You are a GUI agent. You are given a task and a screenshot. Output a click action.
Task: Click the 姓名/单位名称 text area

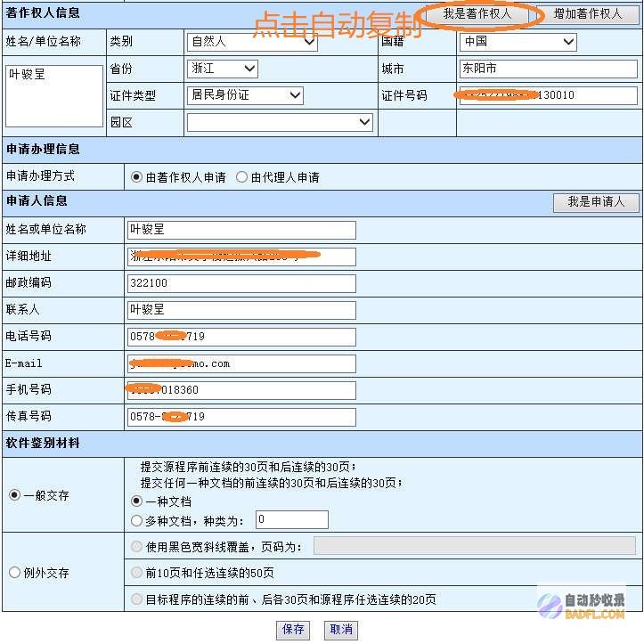point(54,95)
